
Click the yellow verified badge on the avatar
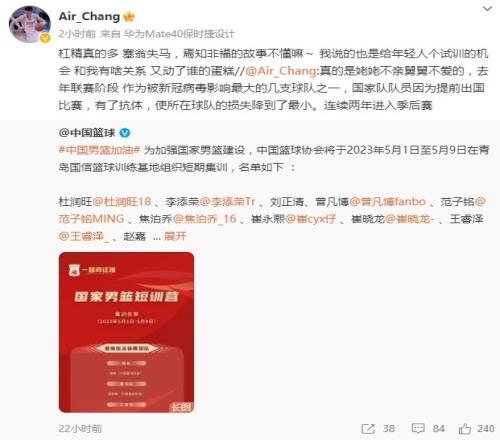click(45, 38)
